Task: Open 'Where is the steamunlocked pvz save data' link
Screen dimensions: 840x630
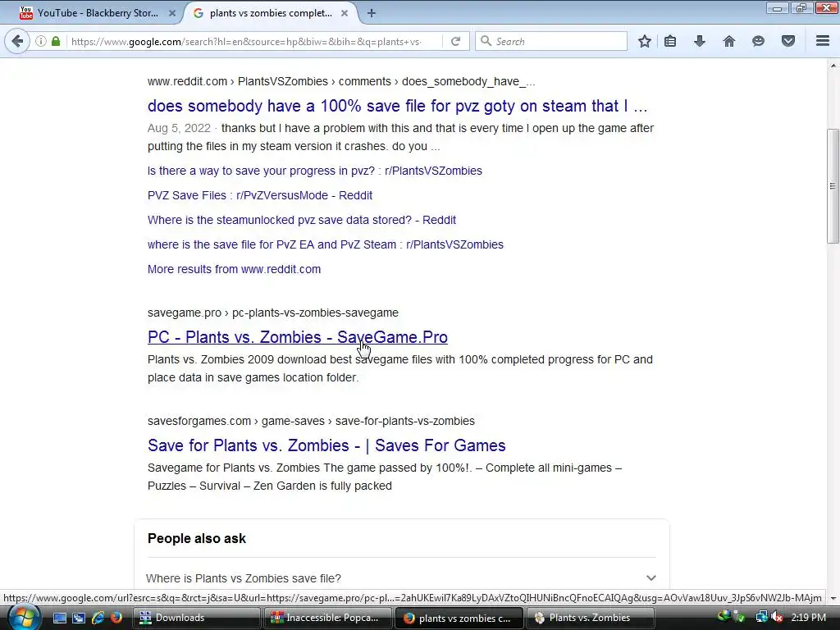Action: (x=302, y=220)
